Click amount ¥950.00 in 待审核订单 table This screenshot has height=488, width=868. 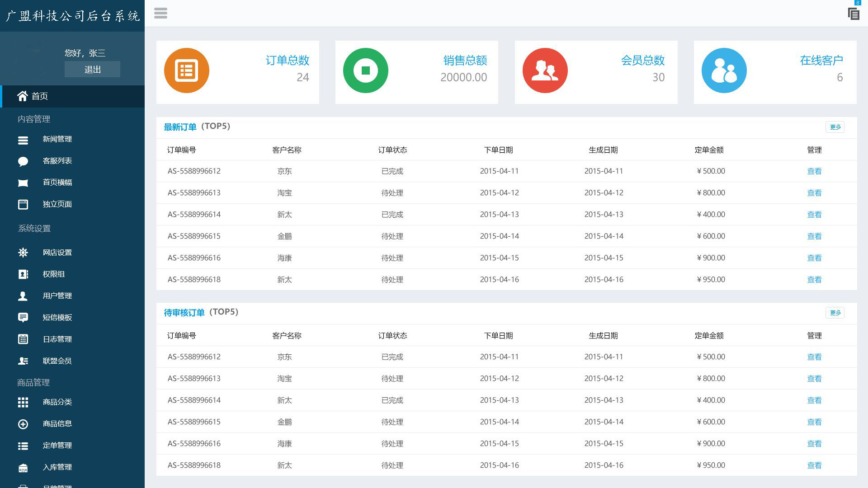pos(711,465)
